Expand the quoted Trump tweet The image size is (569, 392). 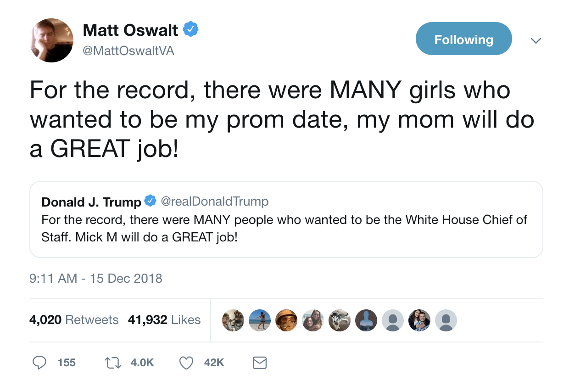click(x=285, y=219)
